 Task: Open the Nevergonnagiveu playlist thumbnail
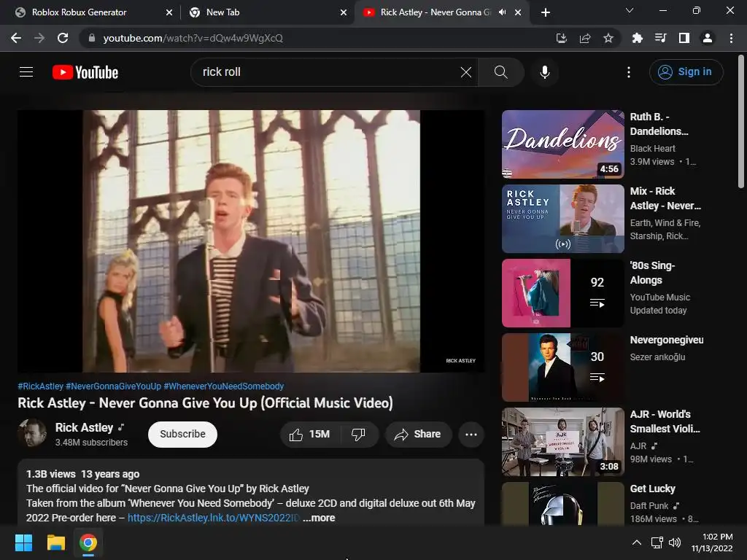pos(563,367)
